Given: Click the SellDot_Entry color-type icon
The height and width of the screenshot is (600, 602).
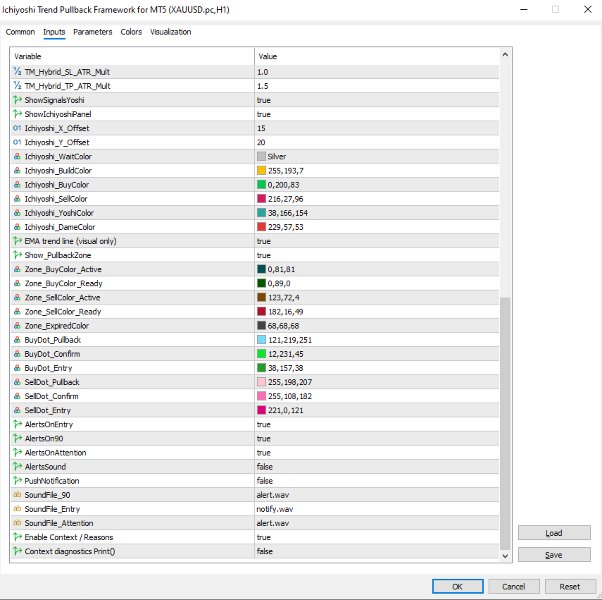Looking at the screenshot, I should (17, 410).
